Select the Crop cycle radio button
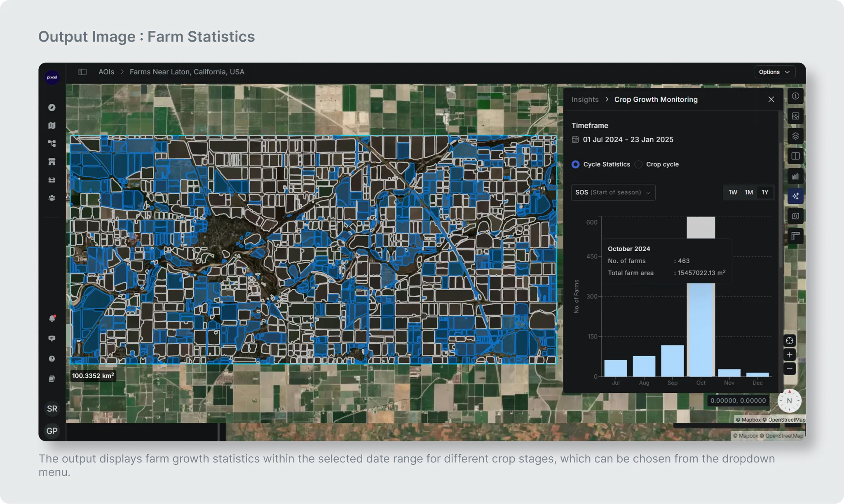This screenshot has height=504, width=844. (x=638, y=164)
